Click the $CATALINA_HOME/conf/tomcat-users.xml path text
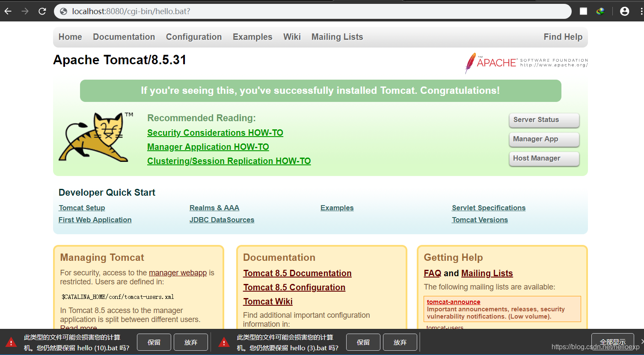Screen dimensions: 644x355 coord(118,297)
